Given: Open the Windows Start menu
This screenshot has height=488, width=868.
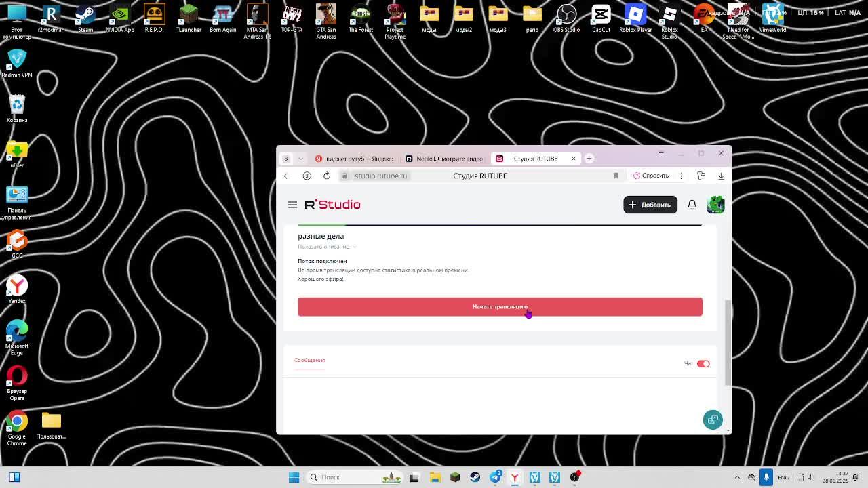Looking at the screenshot, I should click(x=294, y=477).
